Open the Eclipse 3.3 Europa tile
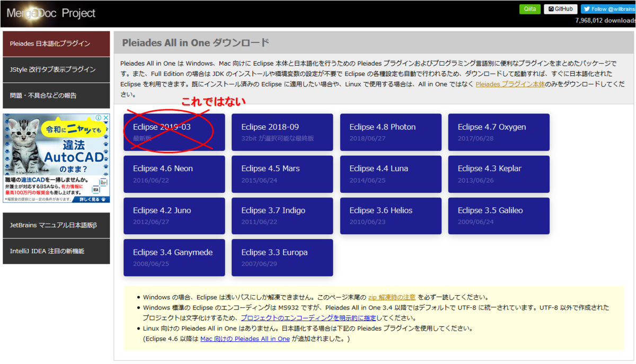The height and width of the screenshot is (364, 636). pyautogui.click(x=282, y=258)
